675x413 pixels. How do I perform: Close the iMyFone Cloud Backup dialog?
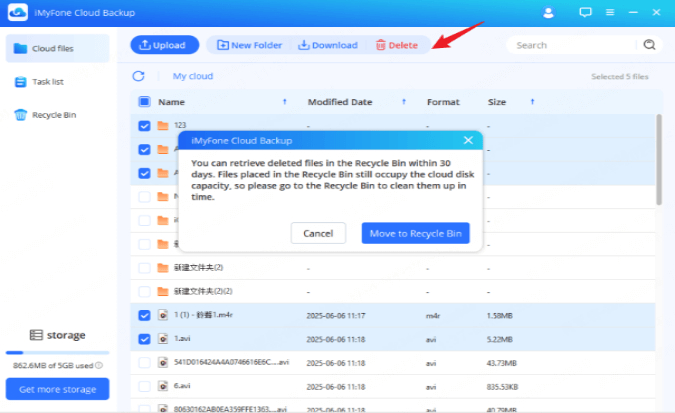[x=468, y=140]
